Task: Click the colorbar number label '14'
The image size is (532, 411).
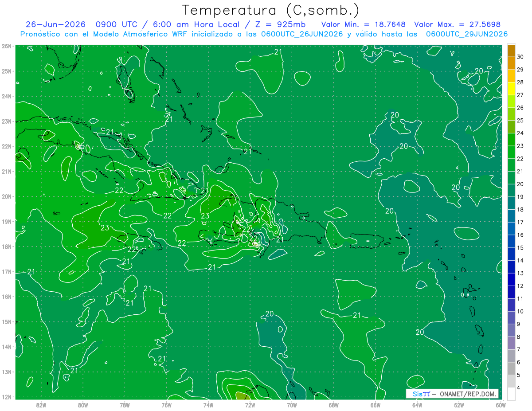Action: click(x=520, y=260)
